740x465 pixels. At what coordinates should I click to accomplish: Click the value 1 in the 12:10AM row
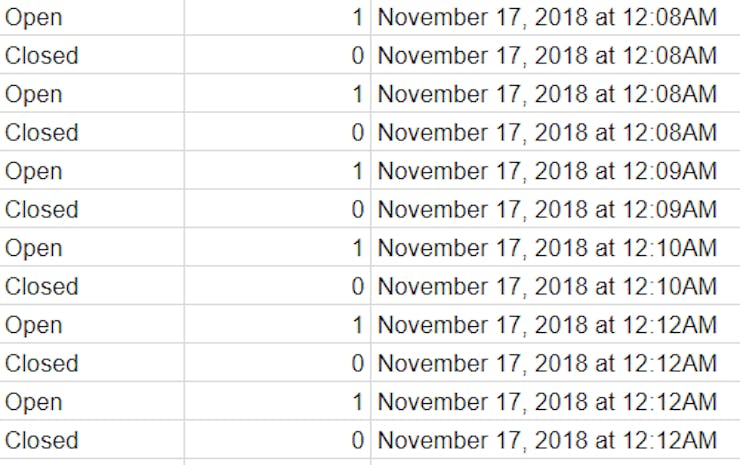278,247
